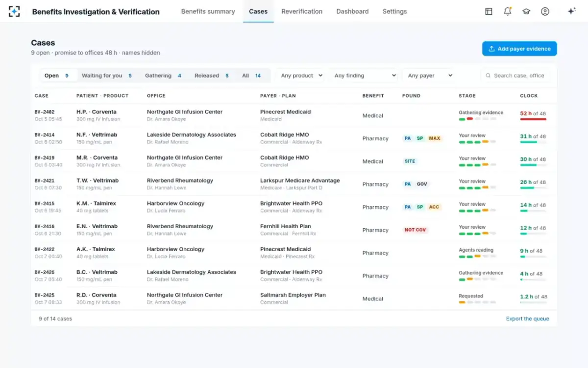This screenshot has height=368, width=588.
Task: Switch to Cases tab
Action: (258, 11)
